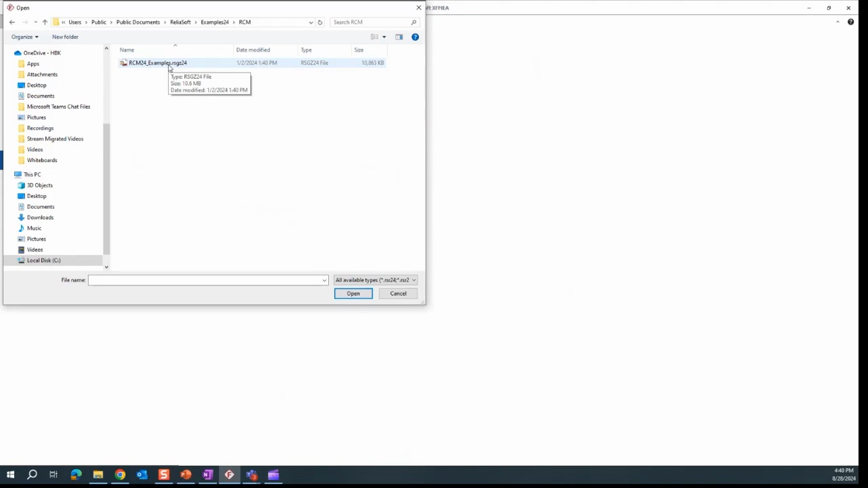
Task: Open taskbar Search magnifier
Action: pyautogui.click(x=32, y=474)
